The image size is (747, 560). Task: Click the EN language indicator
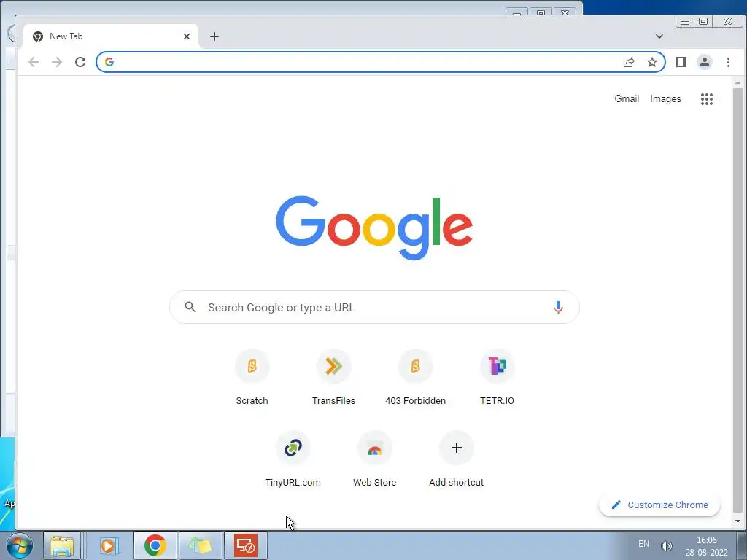pos(643,544)
